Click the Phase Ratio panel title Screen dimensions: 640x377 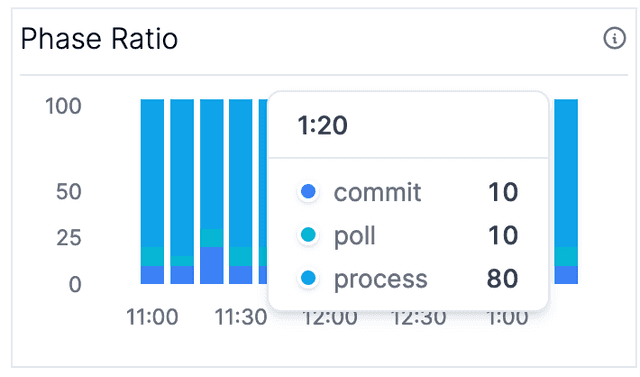tap(99, 39)
